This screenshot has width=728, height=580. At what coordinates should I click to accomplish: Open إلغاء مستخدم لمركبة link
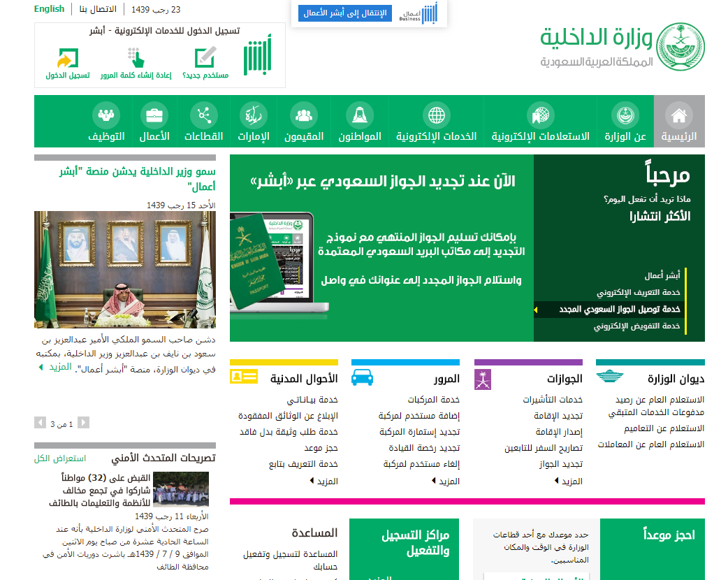(x=421, y=464)
